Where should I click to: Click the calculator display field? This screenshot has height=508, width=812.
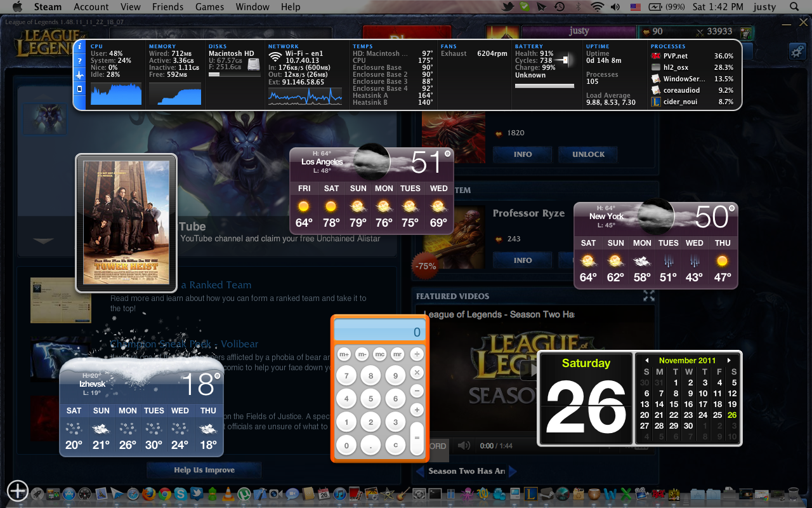coord(379,331)
